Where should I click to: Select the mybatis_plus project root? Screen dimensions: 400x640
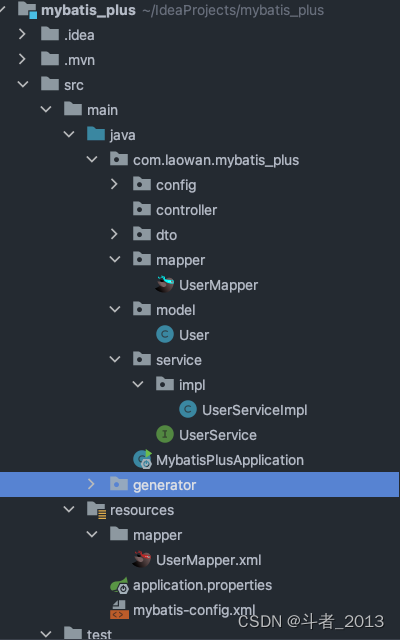[x=89, y=10]
